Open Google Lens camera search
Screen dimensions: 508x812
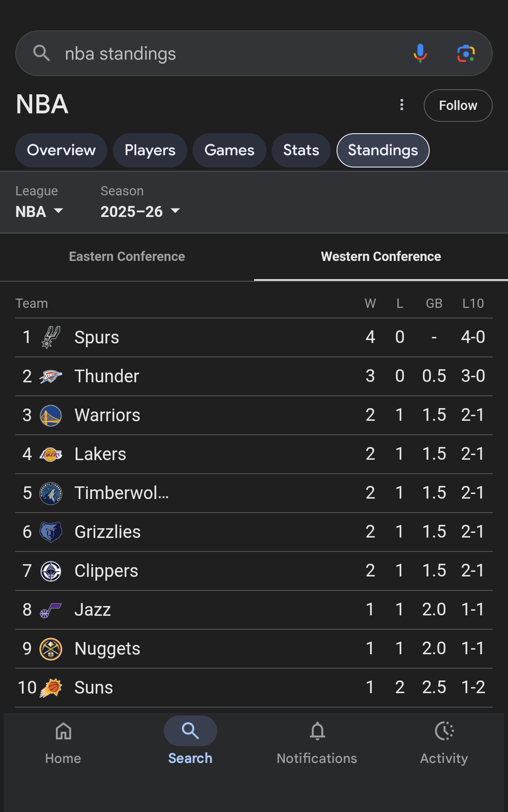[466, 54]
